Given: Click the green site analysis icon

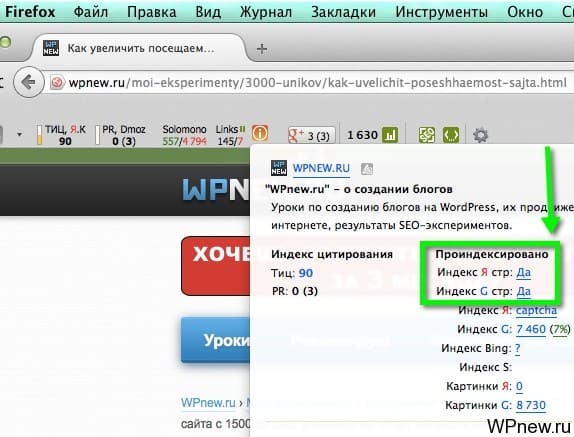Looking at the screenshot, I should click(427, 135).
